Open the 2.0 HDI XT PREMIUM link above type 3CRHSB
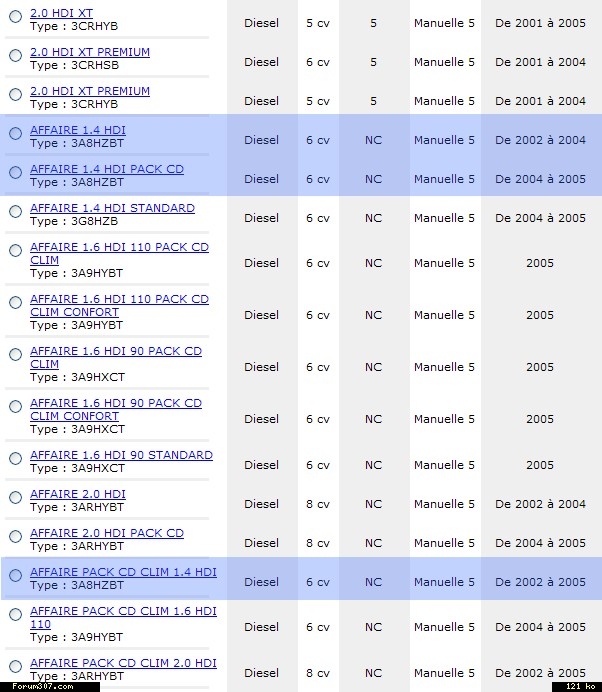The image size is (602, 692). [x=90, y=52]
